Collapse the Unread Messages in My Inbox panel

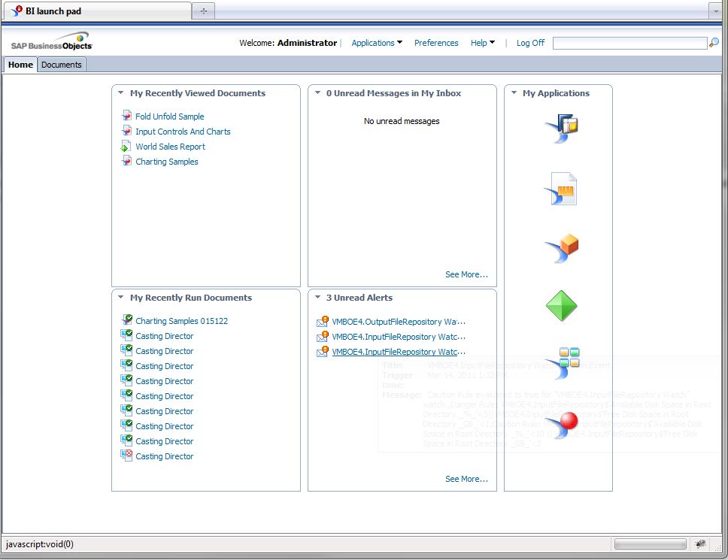(x=317, y=92)
